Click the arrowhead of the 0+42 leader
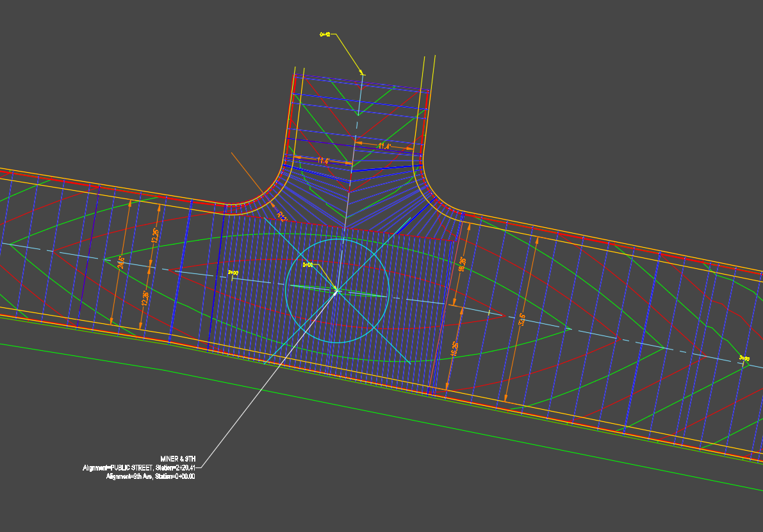763x532 pixels. pyautogui.click(x=362, y=72)
